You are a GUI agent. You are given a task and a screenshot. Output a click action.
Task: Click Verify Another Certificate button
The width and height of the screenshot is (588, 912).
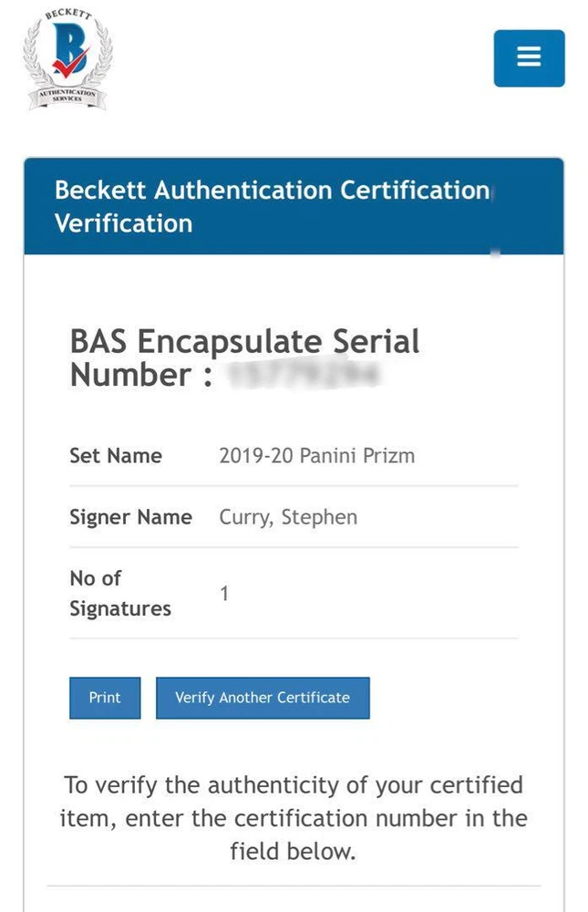pos(263,698)
